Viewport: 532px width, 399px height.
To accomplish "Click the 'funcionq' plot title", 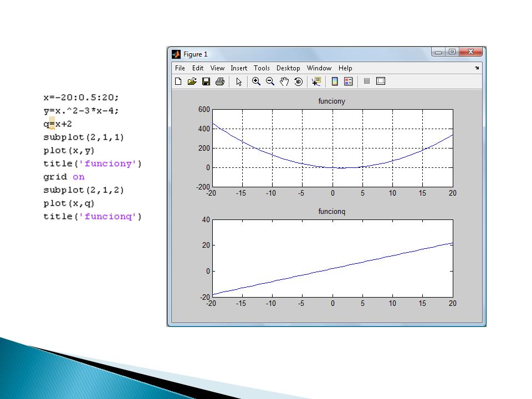I will tap(331, 211).
